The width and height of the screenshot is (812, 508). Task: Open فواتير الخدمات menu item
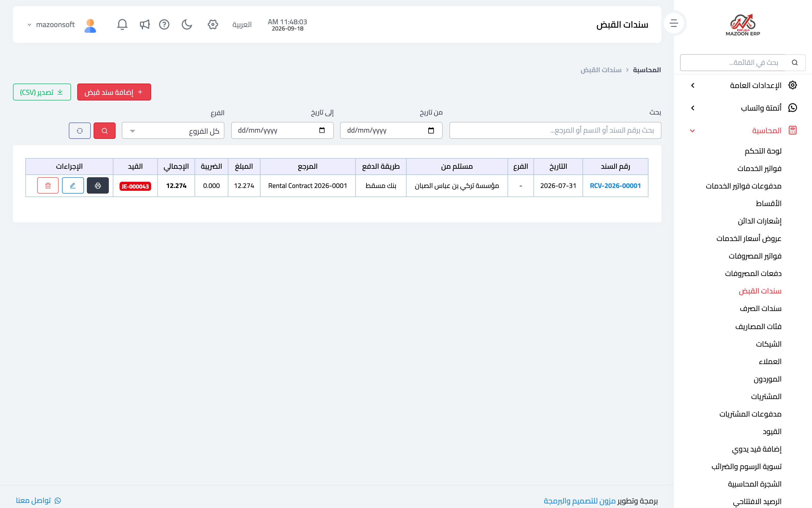[x=759, y=168]
